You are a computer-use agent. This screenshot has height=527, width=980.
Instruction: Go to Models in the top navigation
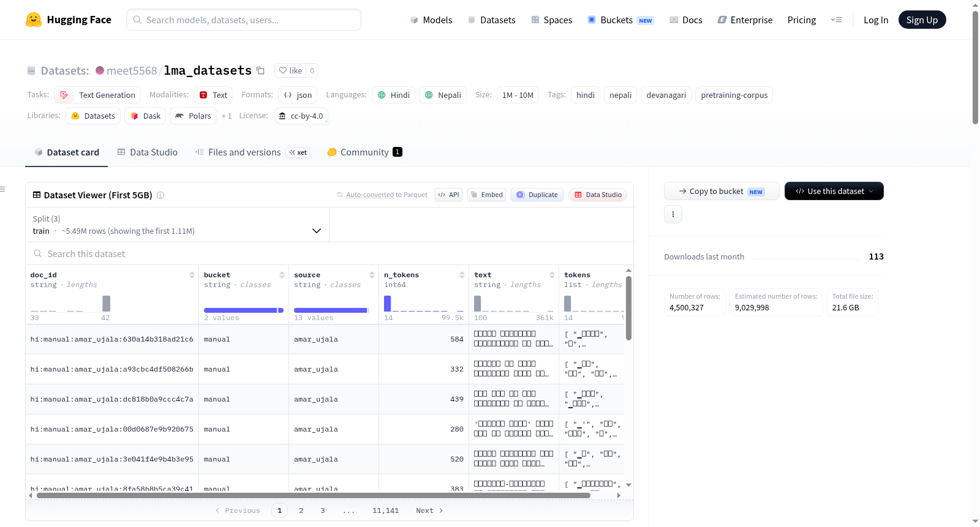pyautogui.click(x=431, y=20)
